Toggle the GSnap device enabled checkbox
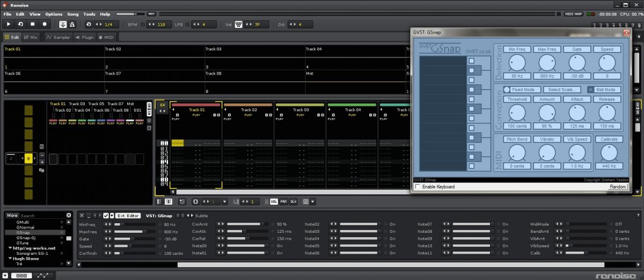The image size is (644, 280). coord(106,216)
